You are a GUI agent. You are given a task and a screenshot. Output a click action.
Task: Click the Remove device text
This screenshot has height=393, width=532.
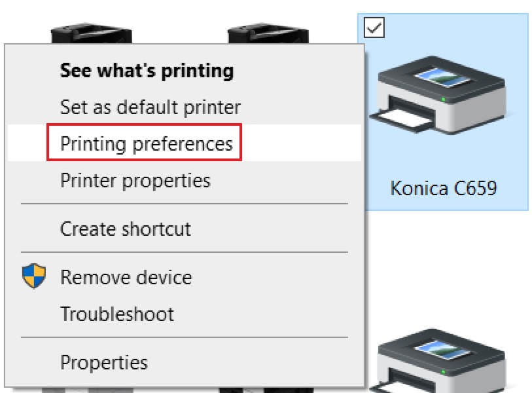click(x=126, y=277)
